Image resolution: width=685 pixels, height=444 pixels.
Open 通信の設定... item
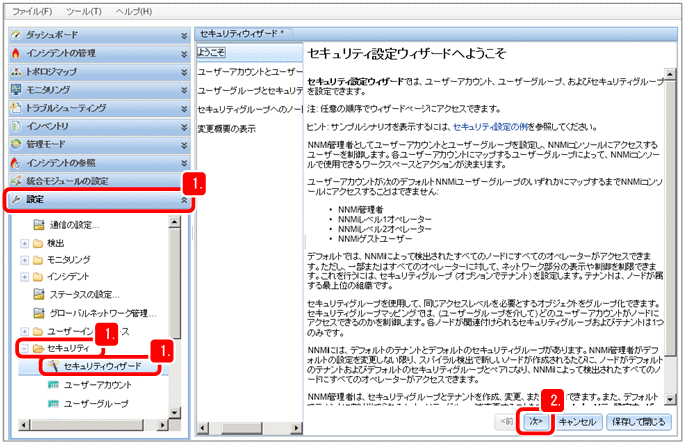pyautogui.click(x=74, y=225)
